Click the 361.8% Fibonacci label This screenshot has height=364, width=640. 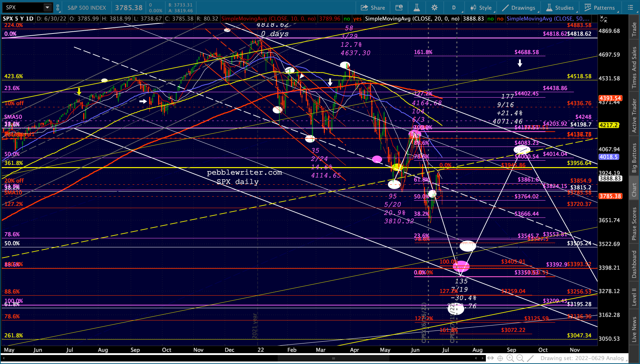tap(14, 163)
